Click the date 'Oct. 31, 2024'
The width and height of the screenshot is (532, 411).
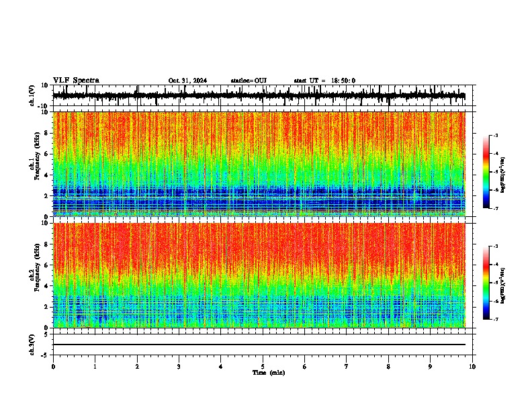(x=187, y=81)
